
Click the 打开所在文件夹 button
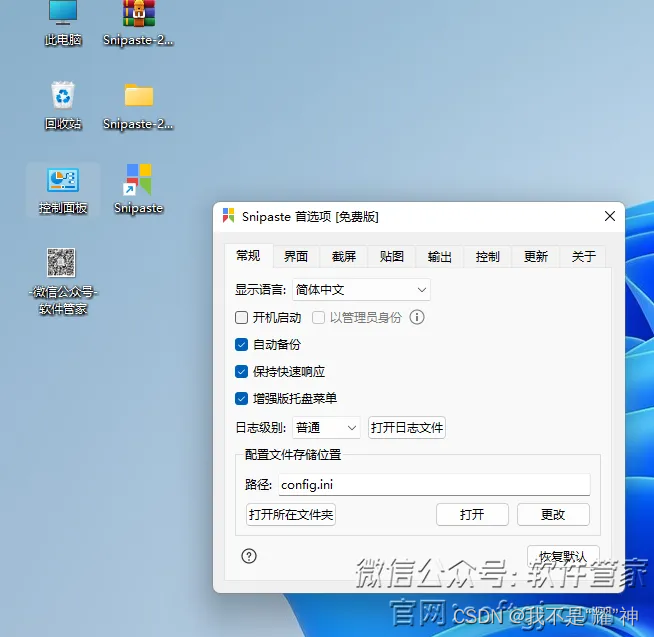click(291, 514)
